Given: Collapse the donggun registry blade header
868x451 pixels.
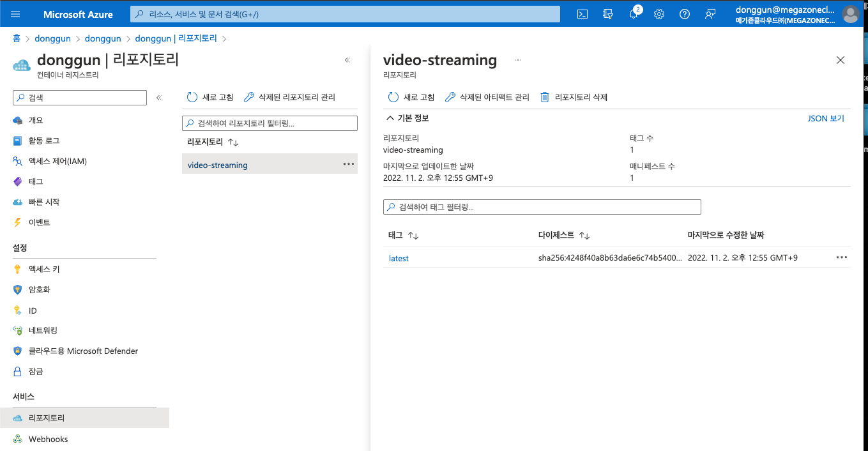Looking at the screenshot, I should [x=347, y=60].
